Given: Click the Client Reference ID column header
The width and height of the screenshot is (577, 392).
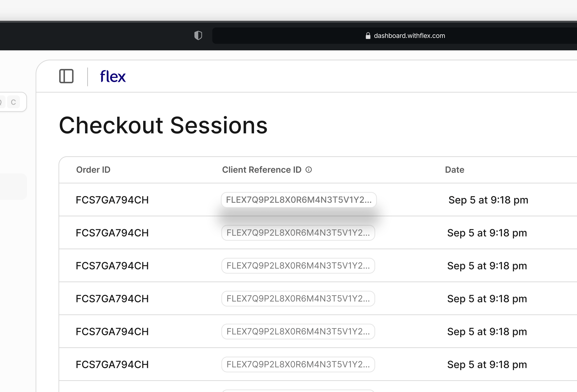Looking at the screenshot, I should (262, 170).
